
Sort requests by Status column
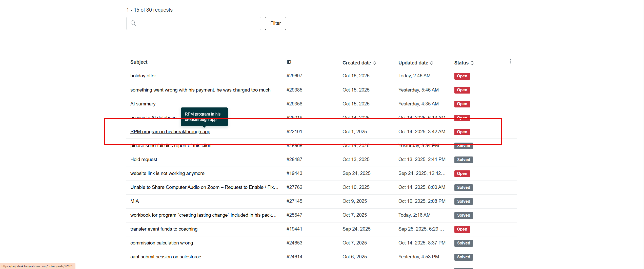click(464, 63)
